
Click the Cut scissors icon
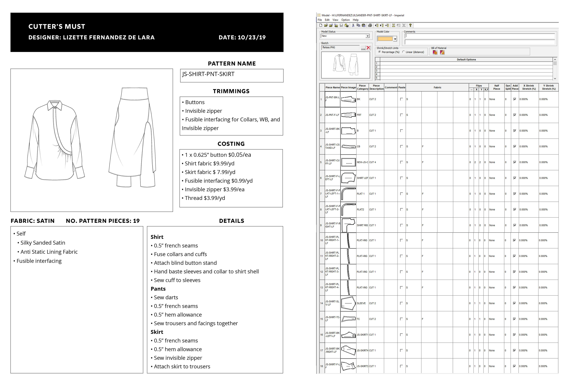353,25
